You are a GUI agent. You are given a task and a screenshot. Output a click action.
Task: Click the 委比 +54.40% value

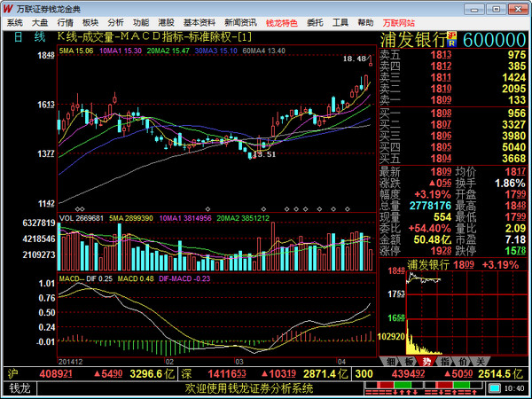point(430,229)
